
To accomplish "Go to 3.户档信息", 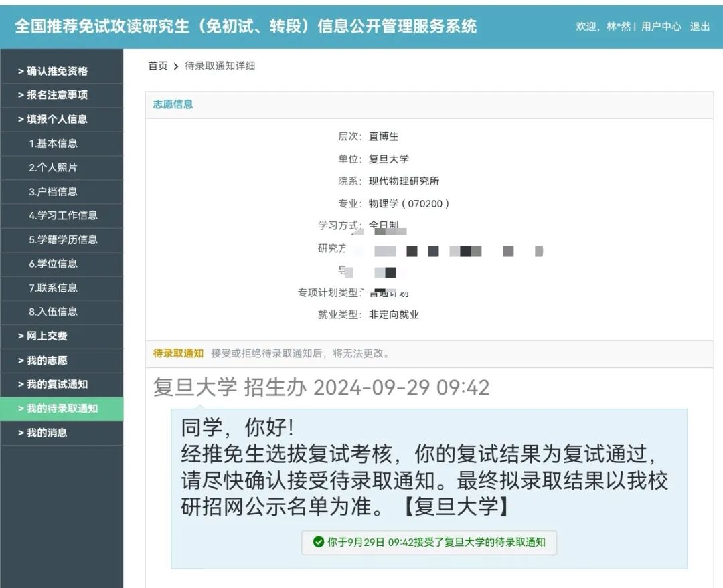I will [x=62, y=192].
